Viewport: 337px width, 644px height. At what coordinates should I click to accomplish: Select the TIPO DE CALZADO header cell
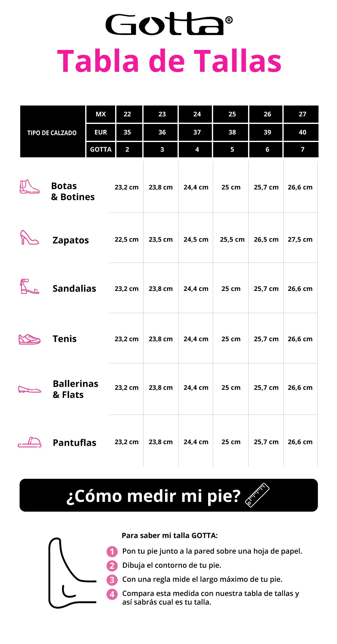pos(52,131)
